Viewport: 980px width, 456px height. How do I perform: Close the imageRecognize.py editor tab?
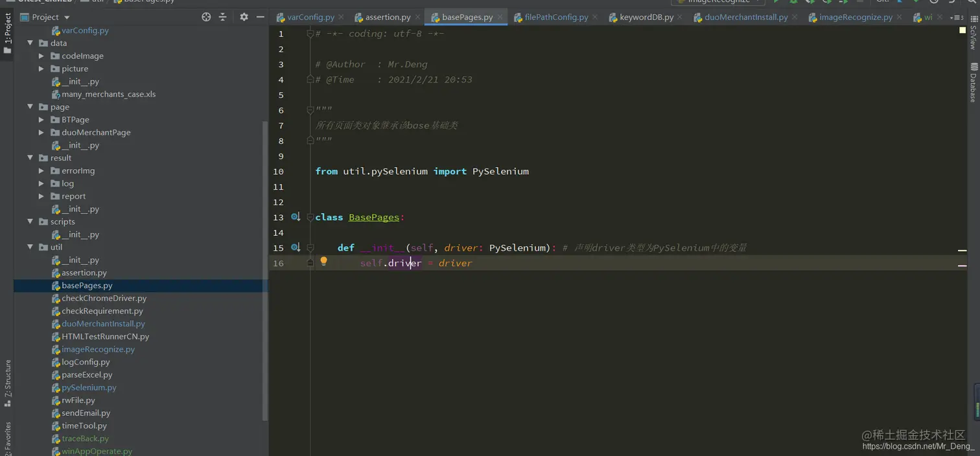[x=899, y=17]
